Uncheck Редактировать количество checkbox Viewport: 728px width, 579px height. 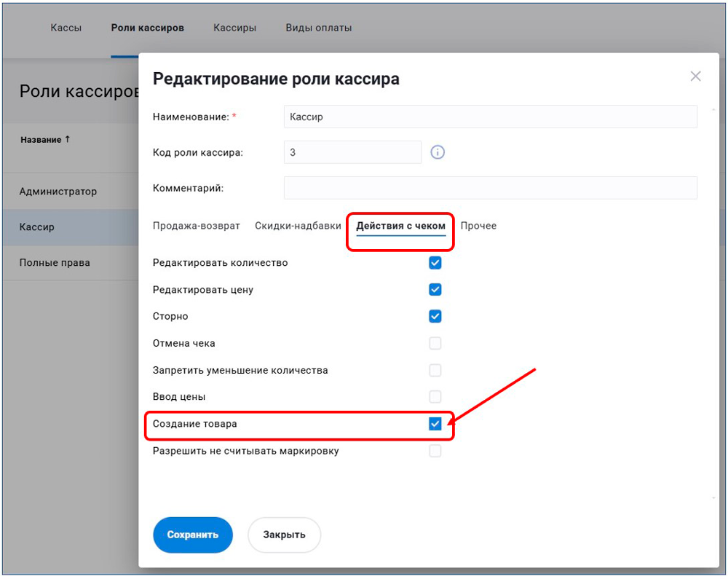(435, 263)
